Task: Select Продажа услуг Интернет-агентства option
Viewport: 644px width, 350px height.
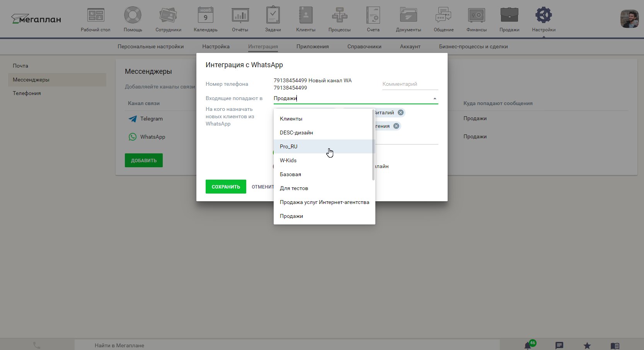Action: click(324, 202)
